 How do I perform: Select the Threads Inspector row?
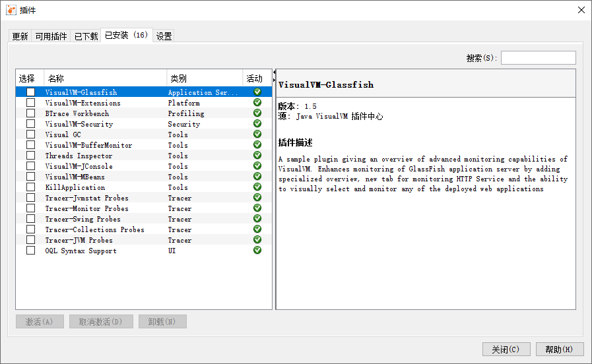coord(144,156)
